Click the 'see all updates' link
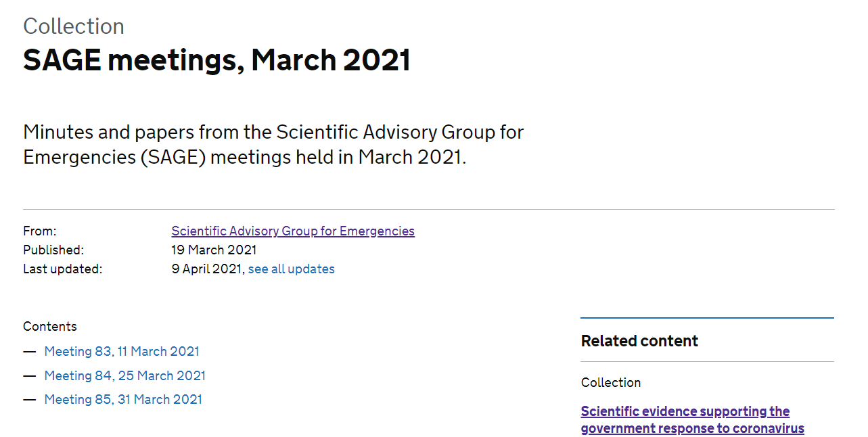Image resolution: width=868 pixels, height=437 pixels. click(291, 269)
